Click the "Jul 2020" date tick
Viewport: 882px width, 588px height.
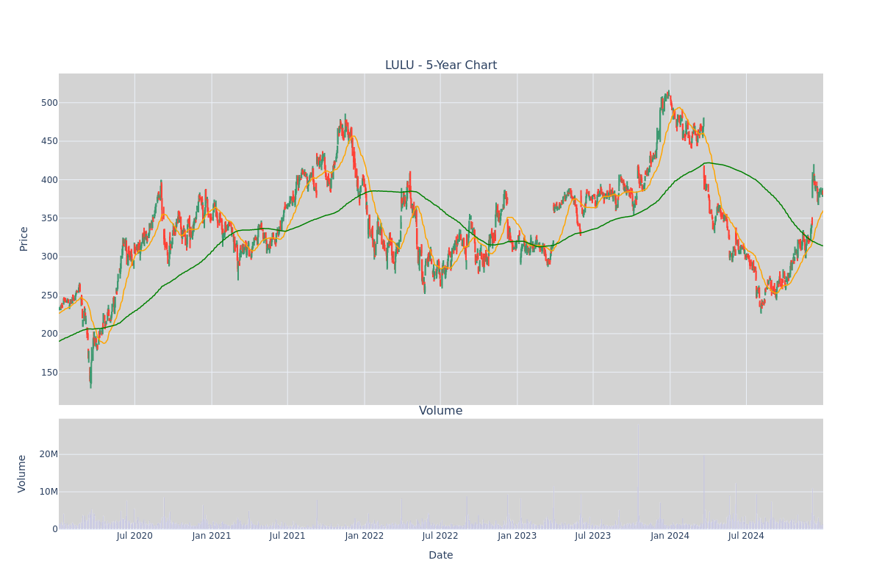pos(135,536)
